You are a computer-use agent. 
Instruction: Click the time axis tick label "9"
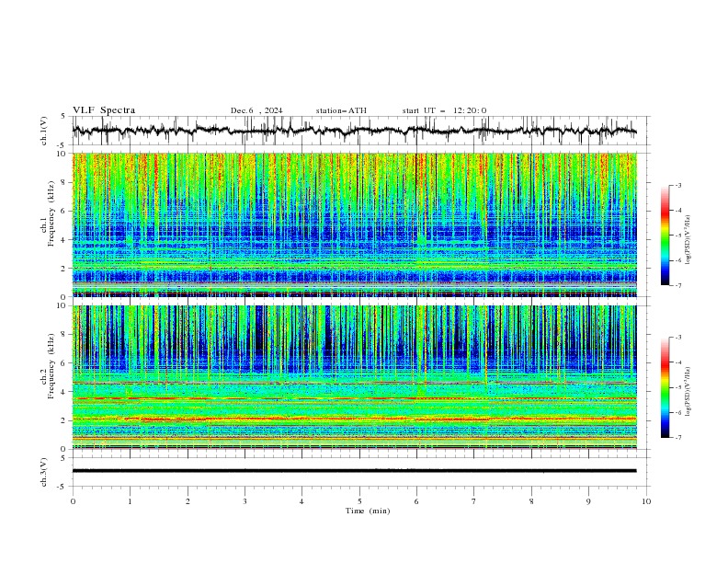(x=588, y=501)
